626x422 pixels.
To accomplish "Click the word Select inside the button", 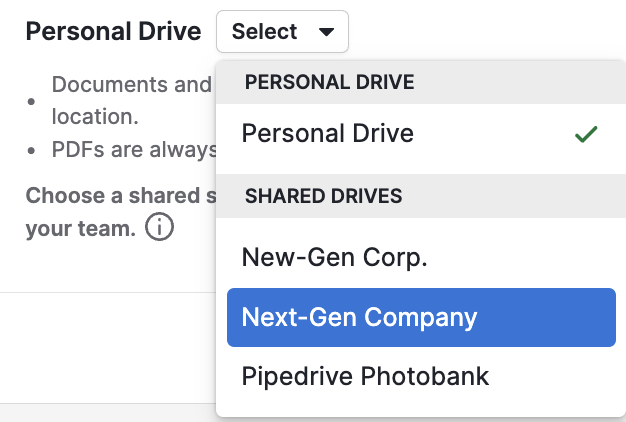I will click(x=264, y=32).
